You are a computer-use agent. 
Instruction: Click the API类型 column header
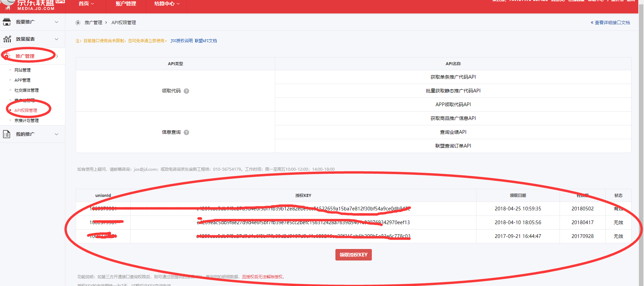175,64
